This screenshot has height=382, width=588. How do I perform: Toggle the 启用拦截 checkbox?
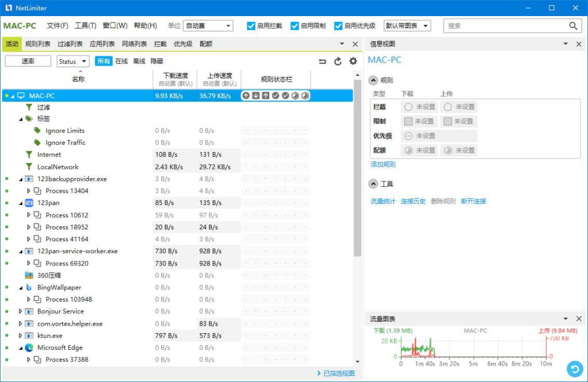coord(251,26)
